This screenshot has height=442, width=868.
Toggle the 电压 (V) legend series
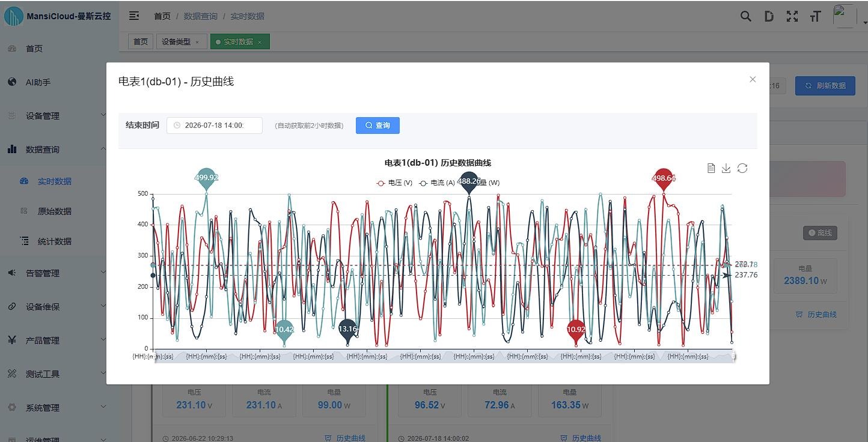tap(394, 183)
